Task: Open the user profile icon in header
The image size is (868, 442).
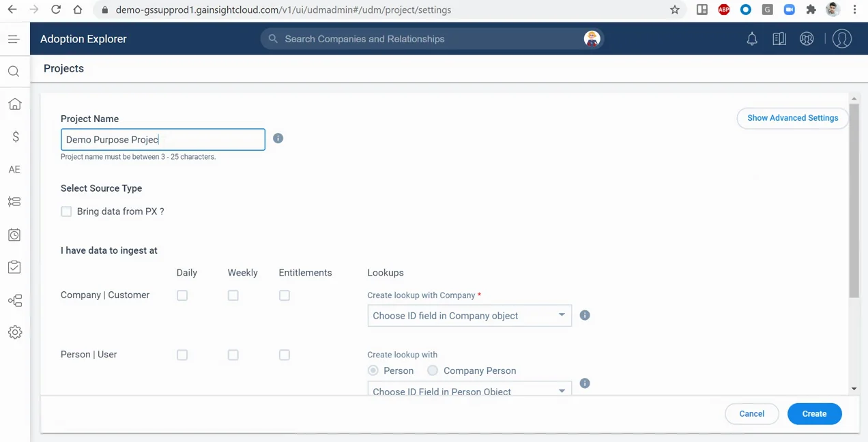Action: (x=842, y=39)
